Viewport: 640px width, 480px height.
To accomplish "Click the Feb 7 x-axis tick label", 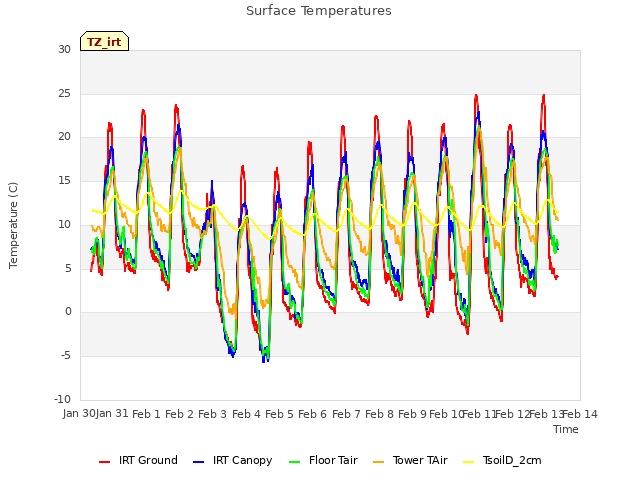I will (346, 414).
